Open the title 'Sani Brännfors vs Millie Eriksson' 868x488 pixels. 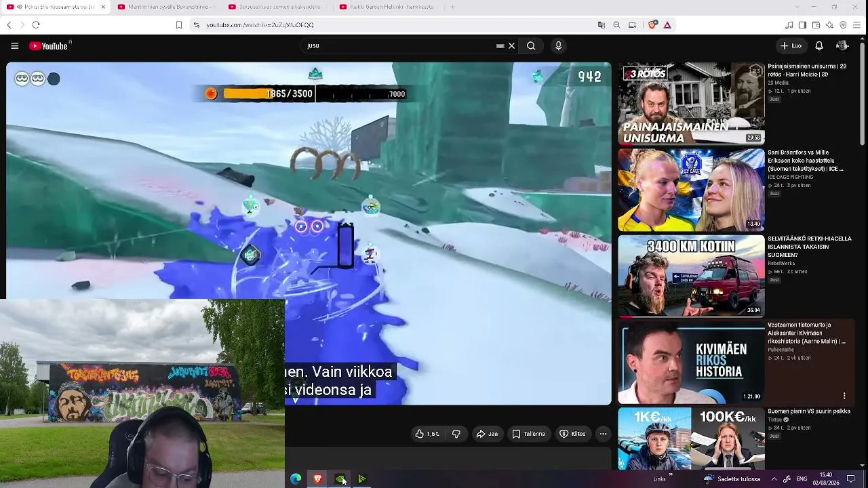click(x=806, y=161)
